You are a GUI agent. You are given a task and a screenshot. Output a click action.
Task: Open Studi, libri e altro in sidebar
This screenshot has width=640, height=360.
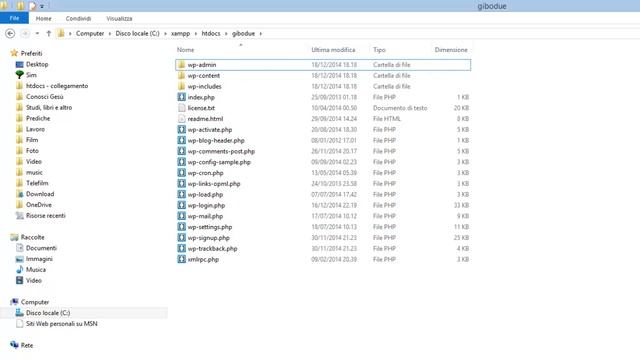pos(49,107)
